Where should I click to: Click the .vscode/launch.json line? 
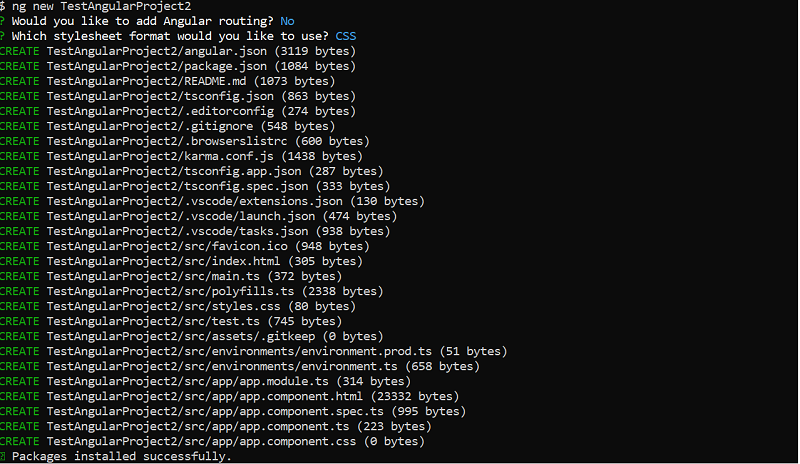220,216
